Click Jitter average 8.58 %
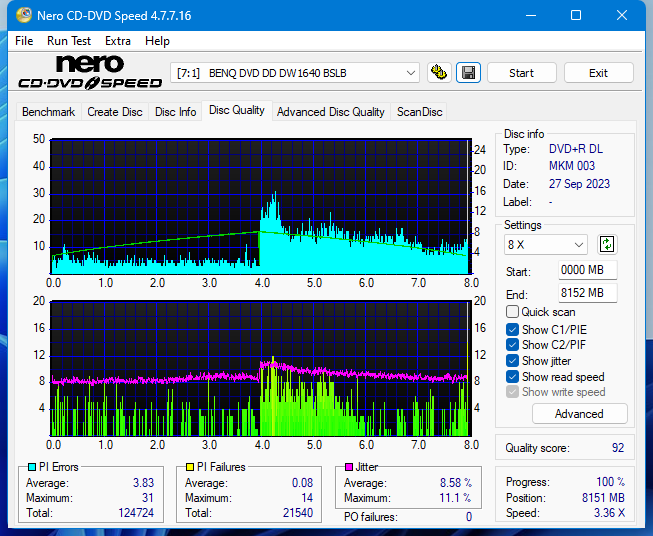Viewport: 653px width, 536px height. [x=456, y=483]
